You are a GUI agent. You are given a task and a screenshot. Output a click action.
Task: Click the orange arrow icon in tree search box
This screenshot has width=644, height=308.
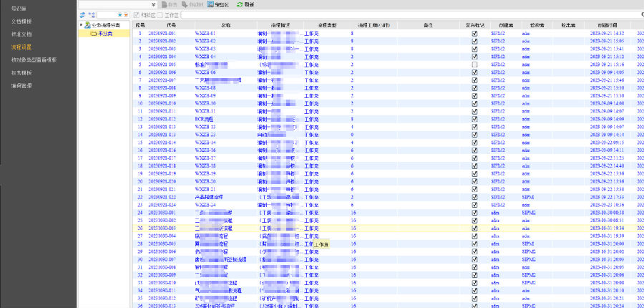click(126, 15)
